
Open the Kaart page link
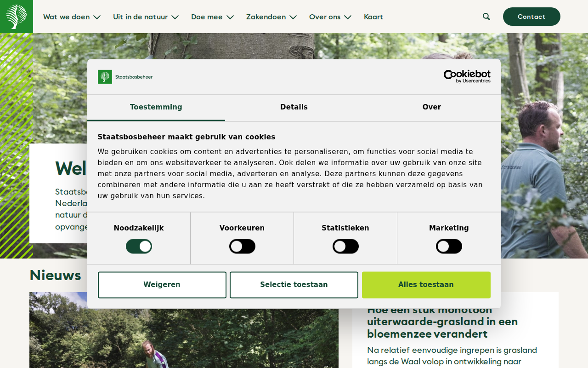coord(373,17)
